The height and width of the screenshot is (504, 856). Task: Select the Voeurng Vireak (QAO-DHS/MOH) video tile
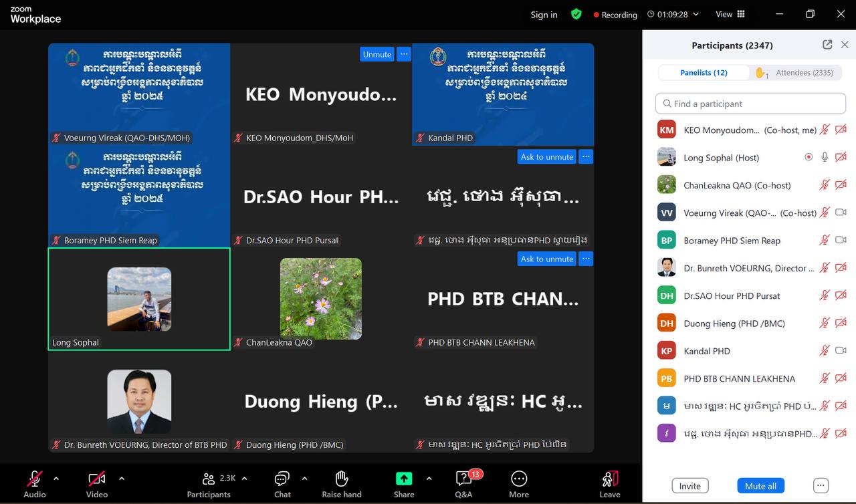pos(139,94)
